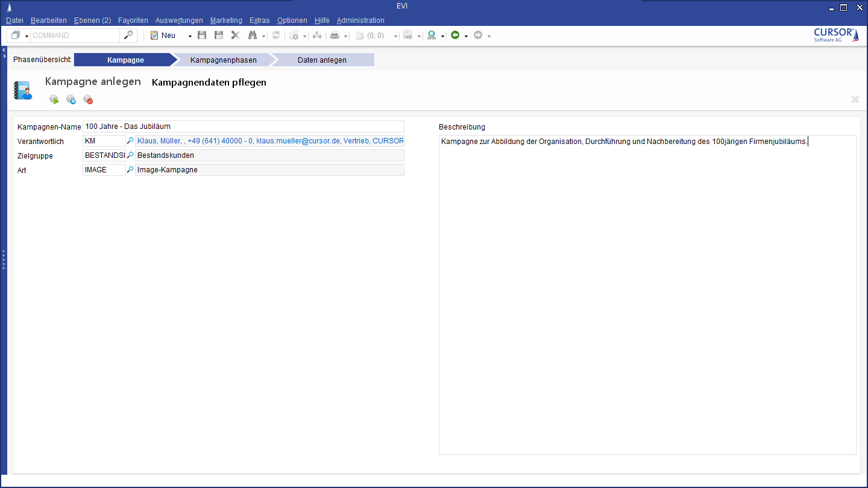Click the delete X icon in the toolbar
868x488 pixels.
[x=236, y=36]
